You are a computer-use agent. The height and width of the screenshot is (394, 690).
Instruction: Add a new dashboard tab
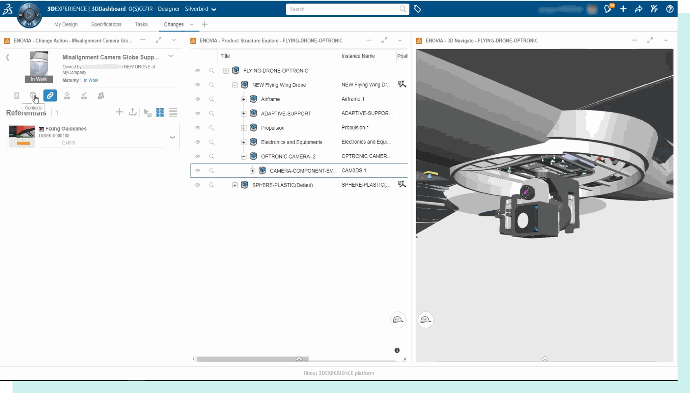tap(205, 24)
